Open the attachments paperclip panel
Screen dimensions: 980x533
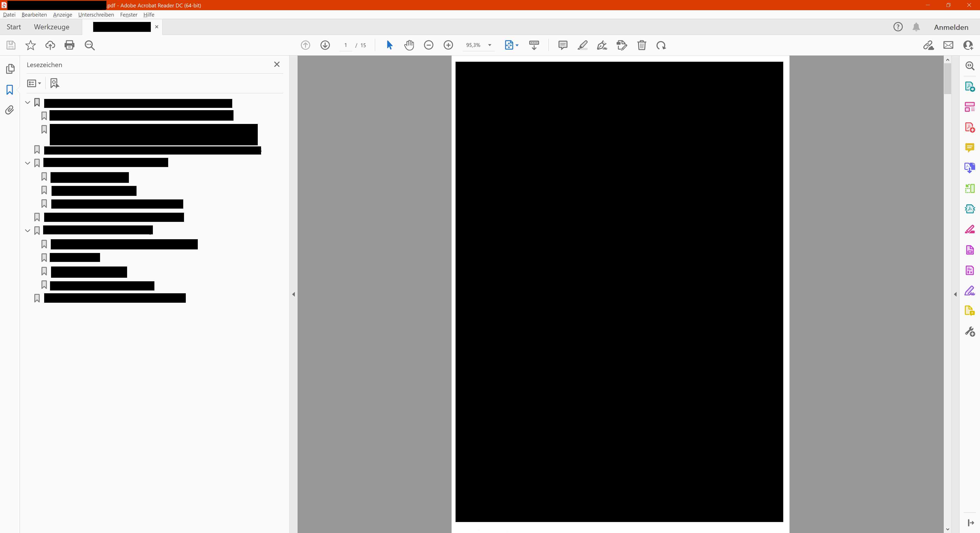point(10,110)
